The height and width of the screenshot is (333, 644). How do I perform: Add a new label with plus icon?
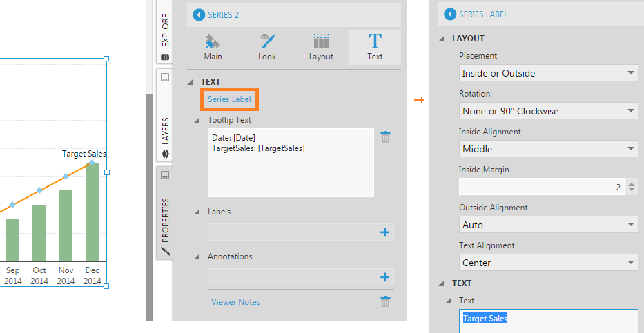[x=385, y=232]
